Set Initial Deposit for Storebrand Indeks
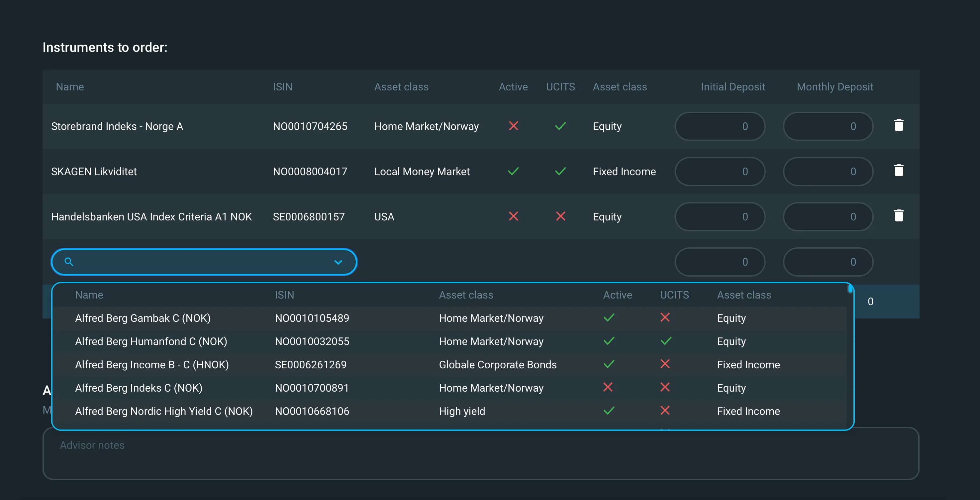Screen dimensions: 980x500 [720, 126]
